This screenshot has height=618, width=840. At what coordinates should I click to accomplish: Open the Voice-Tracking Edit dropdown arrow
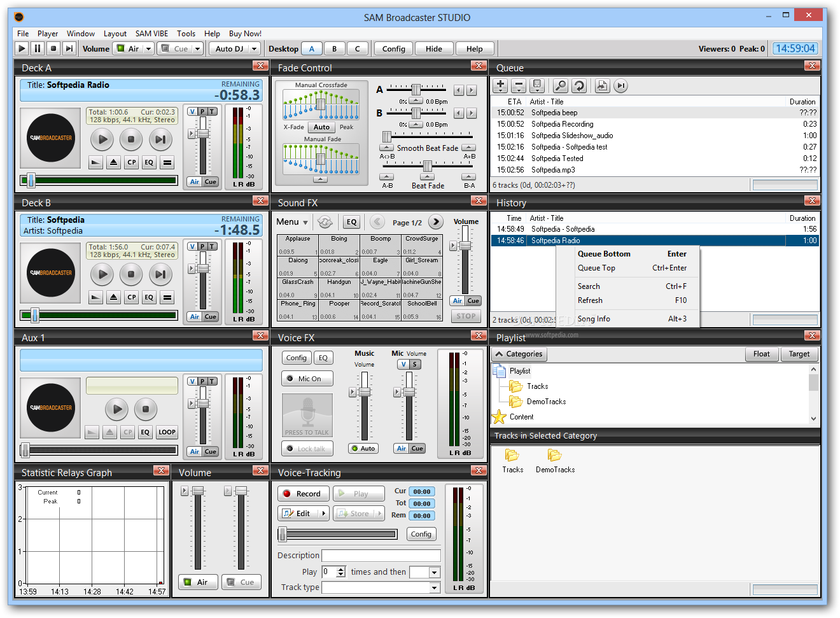pyautogui.click(x=323, y=513)
